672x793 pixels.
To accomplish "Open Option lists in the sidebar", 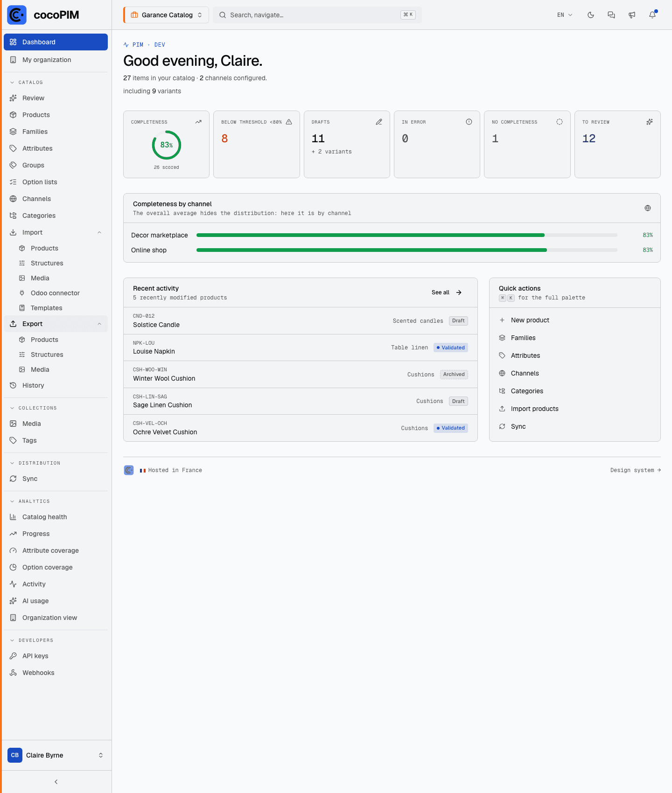I will coord(56,182).
